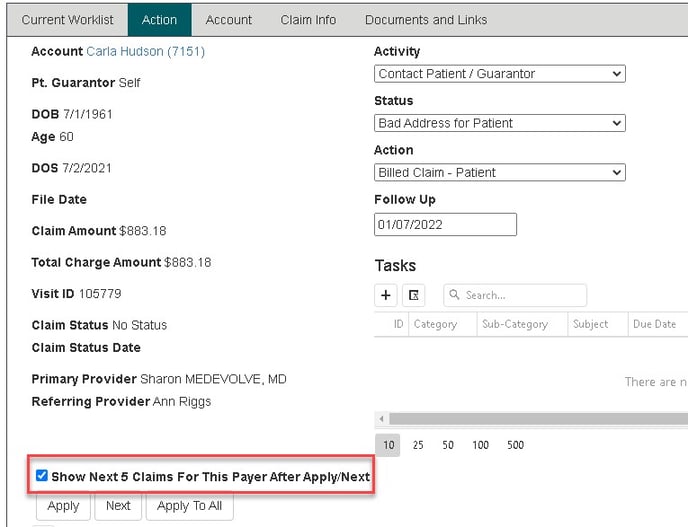688x527 pixels.
Task: Uncheck Show Next 5 Claims checkbox
Action: (x=42, y=477)
